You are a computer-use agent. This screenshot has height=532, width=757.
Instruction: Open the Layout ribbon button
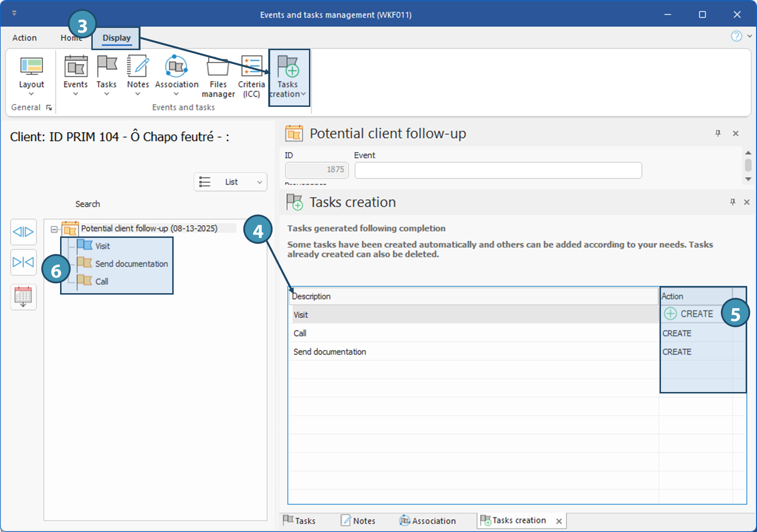point(31,75)
